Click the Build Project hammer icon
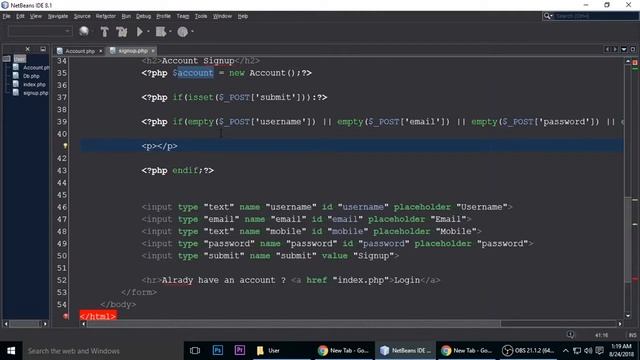 (x=104, y=32)
